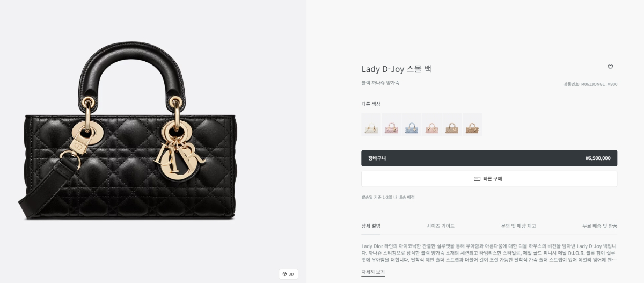This screenshot has width=644, height=283.
Task: Add to cart with 장바구니 button
Action: [x=489, y=158]
